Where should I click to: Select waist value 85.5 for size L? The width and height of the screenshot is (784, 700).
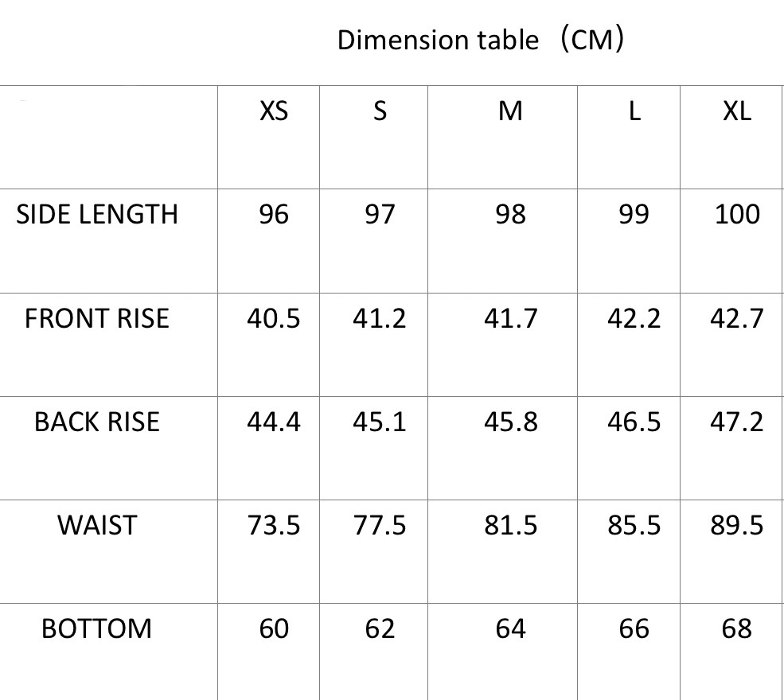634,525
